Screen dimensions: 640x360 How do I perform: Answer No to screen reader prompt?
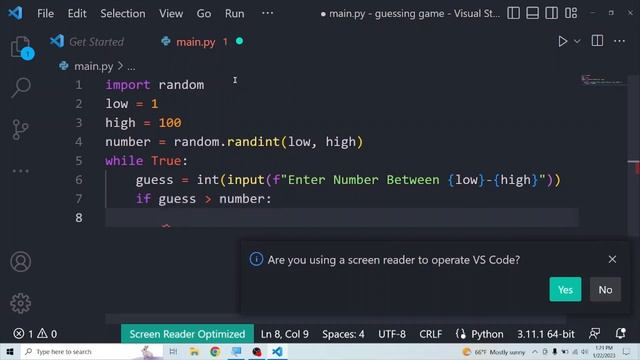[x=605, y=289]
